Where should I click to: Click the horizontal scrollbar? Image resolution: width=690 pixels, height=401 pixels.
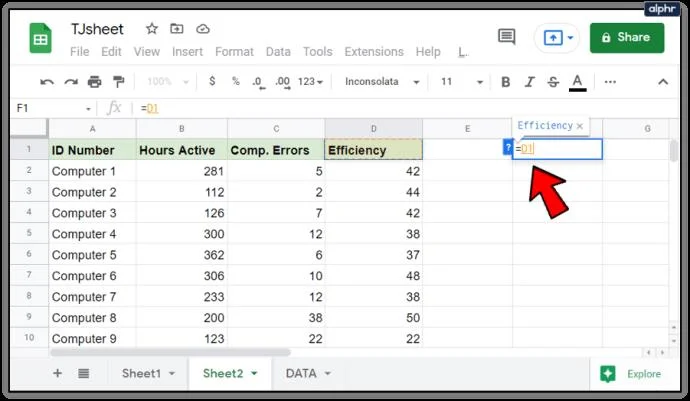[170, 353]
